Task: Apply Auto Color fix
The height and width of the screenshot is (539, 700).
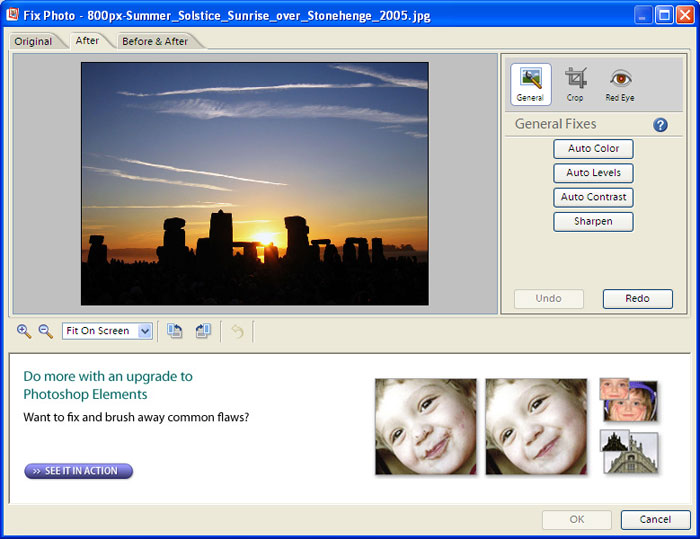Action: click(593, 149)
